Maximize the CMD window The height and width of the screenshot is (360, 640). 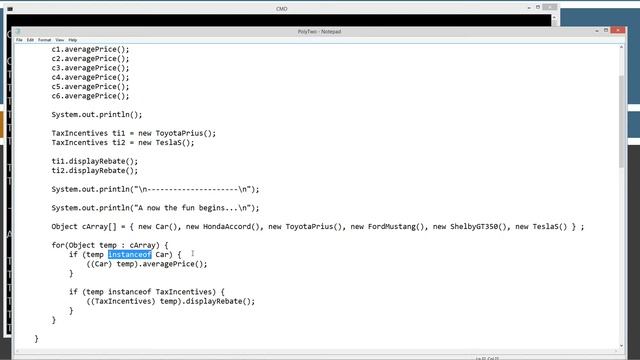[x=538, y=7]
